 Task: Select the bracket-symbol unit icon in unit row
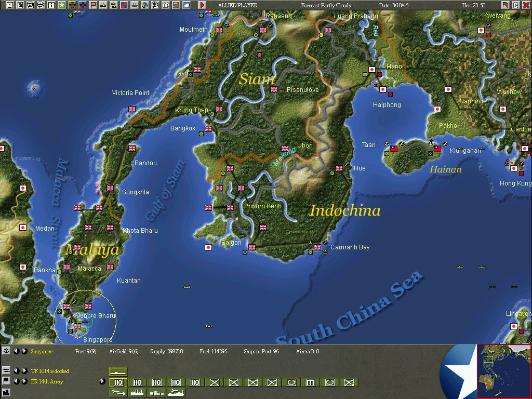pos(311,382)
